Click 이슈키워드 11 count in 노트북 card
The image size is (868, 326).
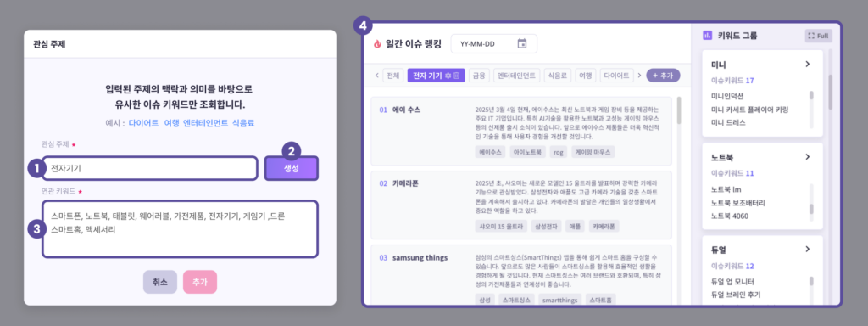point(732,173)
